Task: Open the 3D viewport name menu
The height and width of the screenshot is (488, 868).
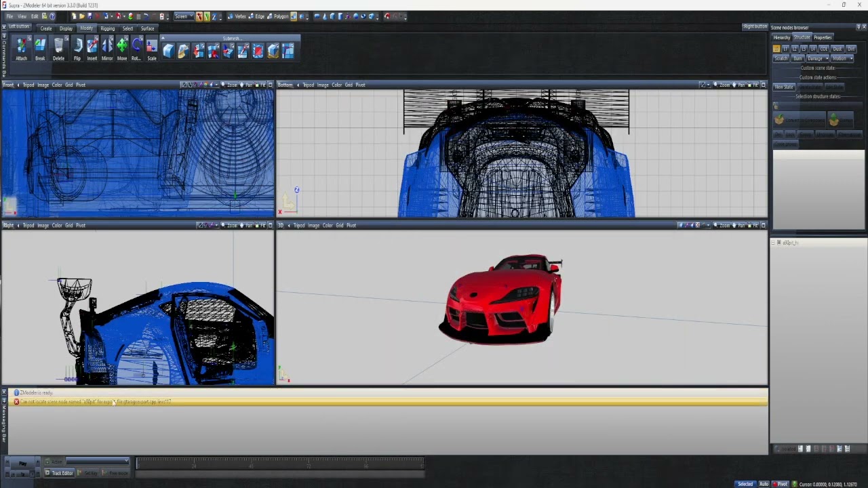Action: [281, 225]
